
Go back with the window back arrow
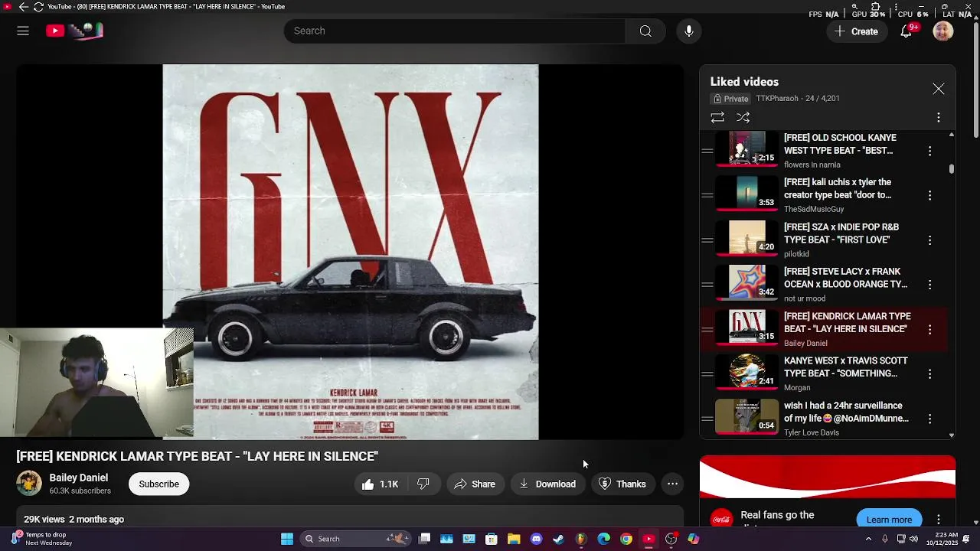[x=23, y=7]
